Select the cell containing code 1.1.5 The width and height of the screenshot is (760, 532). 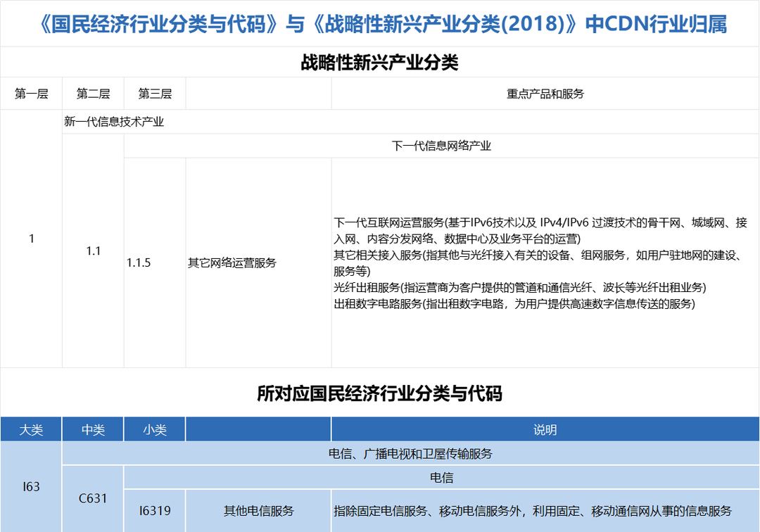pos(139,262)
